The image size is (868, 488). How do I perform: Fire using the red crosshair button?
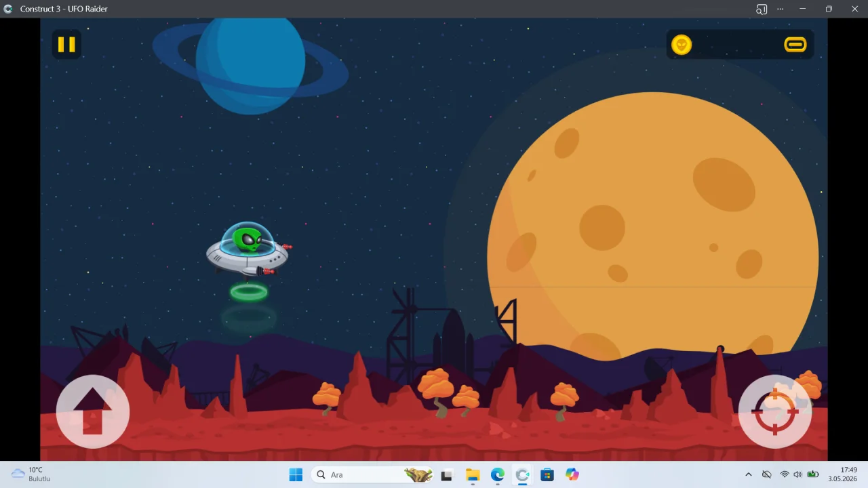775,411
